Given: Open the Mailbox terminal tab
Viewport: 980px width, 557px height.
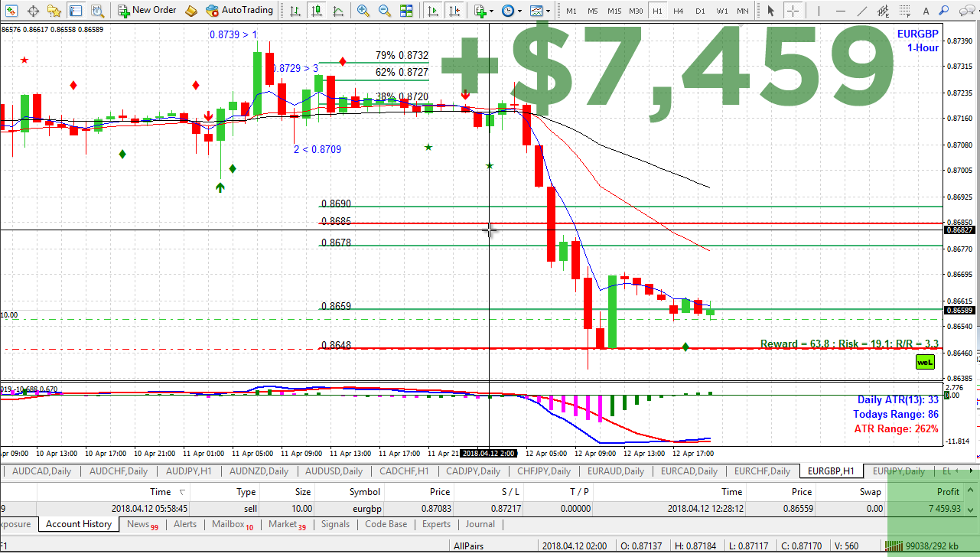Looking at the screenshot, I should click(233, 524).
